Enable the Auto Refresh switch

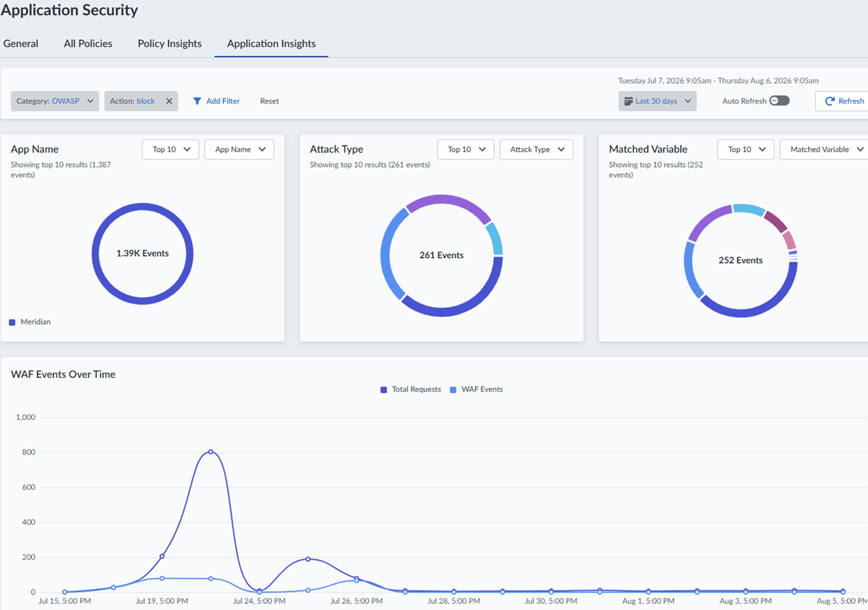pos(779,100)
